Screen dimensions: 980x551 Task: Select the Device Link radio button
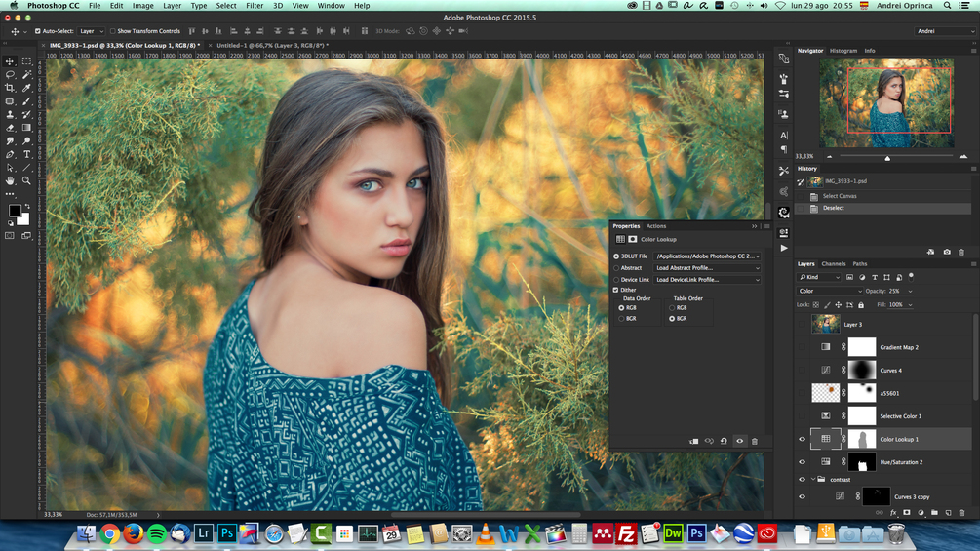(616, 280)
